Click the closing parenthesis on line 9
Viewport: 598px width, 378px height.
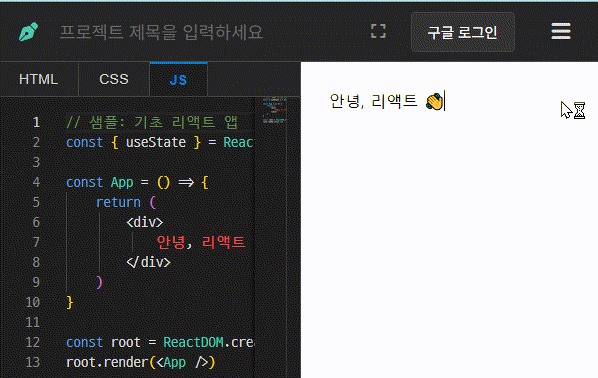99,282
